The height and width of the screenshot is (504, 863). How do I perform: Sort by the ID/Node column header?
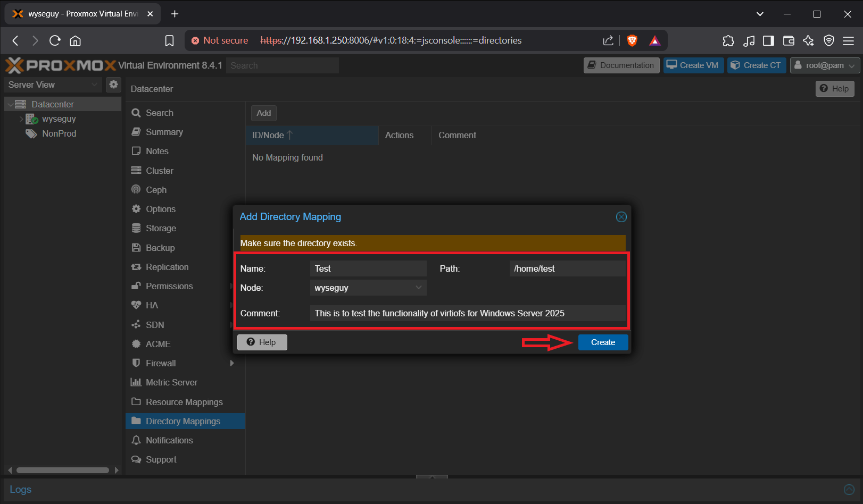pyautogui.click(x=312, y=135)
